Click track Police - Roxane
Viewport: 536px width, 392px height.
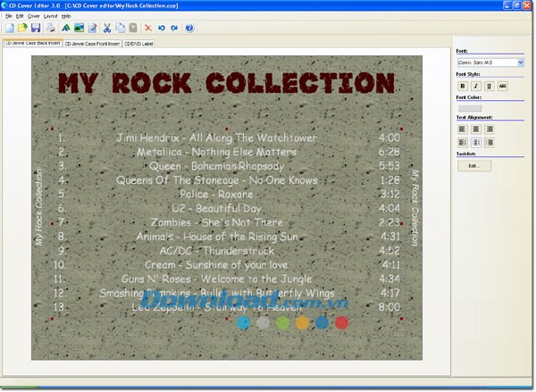(x=217, y=194)
